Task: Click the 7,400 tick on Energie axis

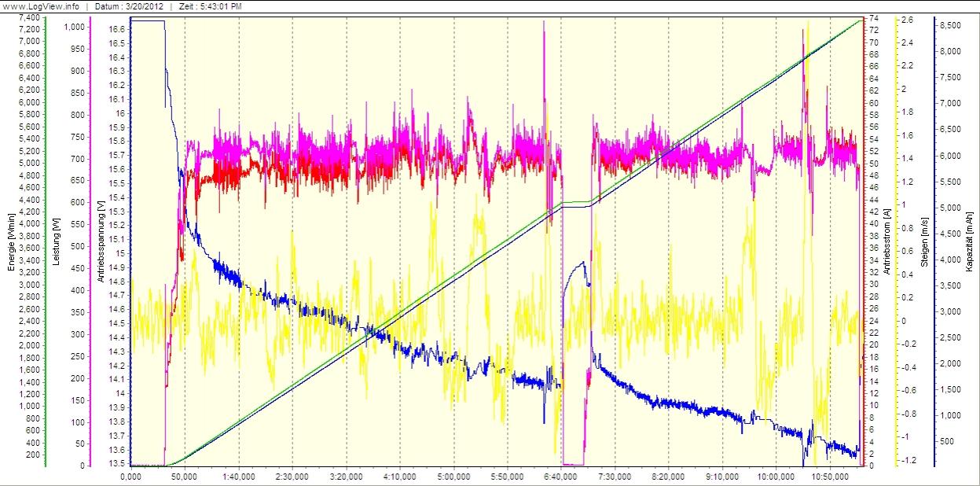Action: 28,17
